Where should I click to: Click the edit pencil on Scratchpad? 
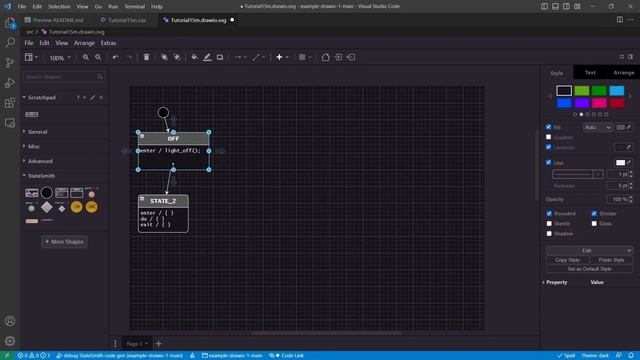click(x=93, y=98)
